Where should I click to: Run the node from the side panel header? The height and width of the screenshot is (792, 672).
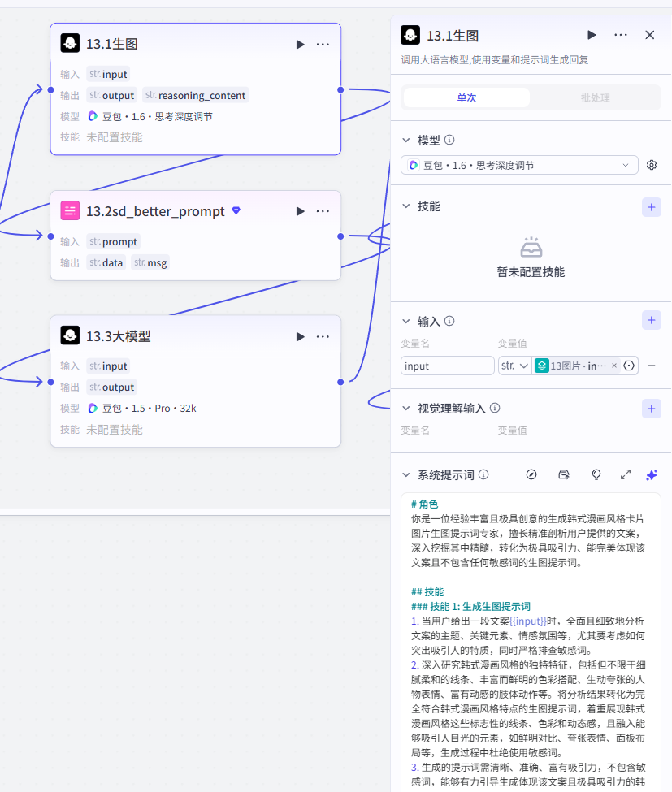pyautogui.click(x=592, y=35)
